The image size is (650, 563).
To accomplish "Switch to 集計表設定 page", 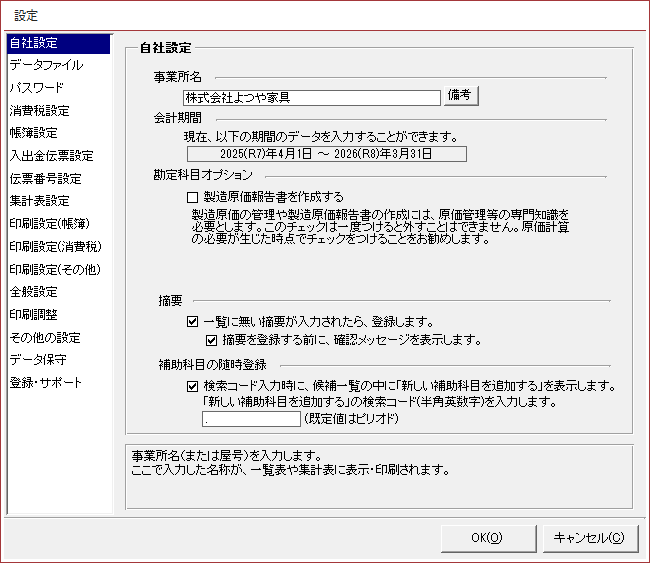I will click(40, 201).
